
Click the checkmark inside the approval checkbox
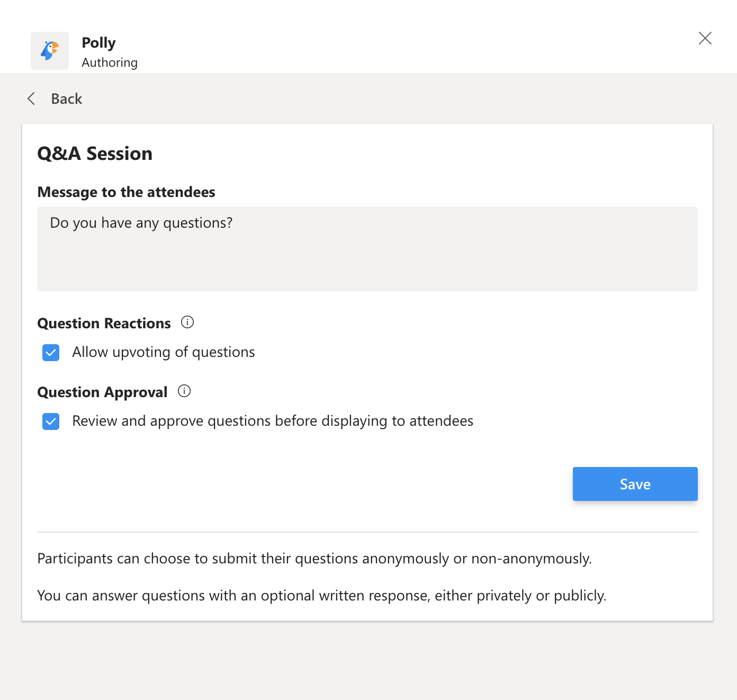(x=50, y=421)
